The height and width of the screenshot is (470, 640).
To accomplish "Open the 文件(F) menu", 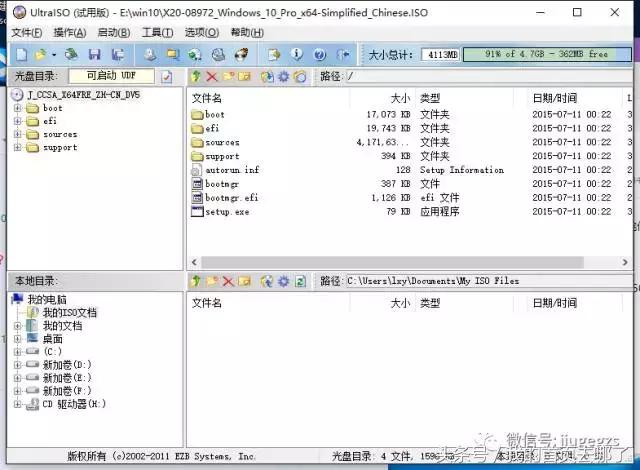I will point(27,33).
